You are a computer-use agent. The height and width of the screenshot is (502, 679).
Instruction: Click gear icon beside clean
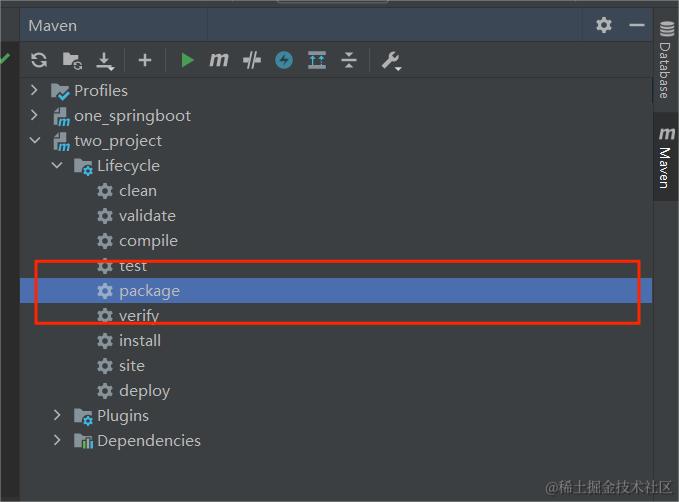[105, 191]
